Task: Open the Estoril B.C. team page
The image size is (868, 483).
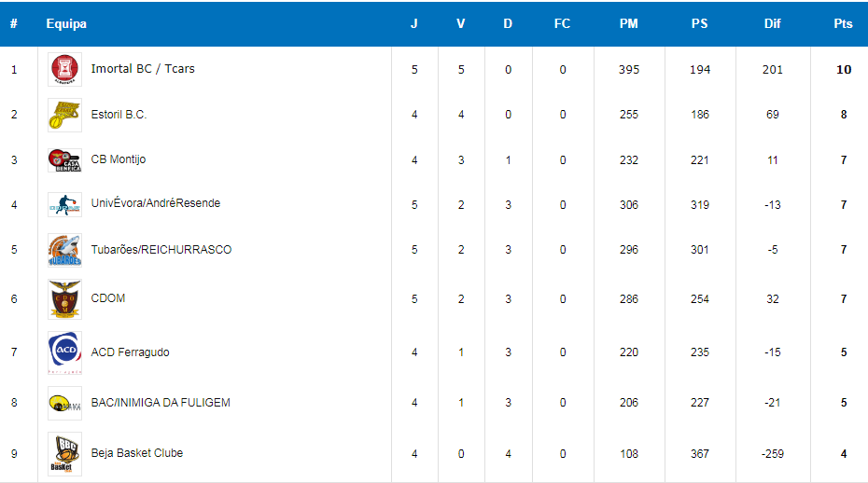Action: point(119,115)
